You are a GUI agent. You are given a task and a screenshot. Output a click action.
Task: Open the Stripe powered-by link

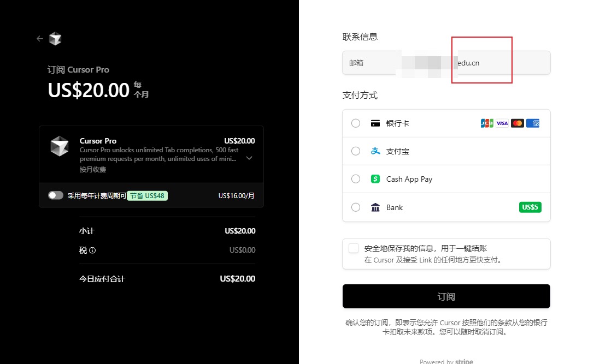464,361
